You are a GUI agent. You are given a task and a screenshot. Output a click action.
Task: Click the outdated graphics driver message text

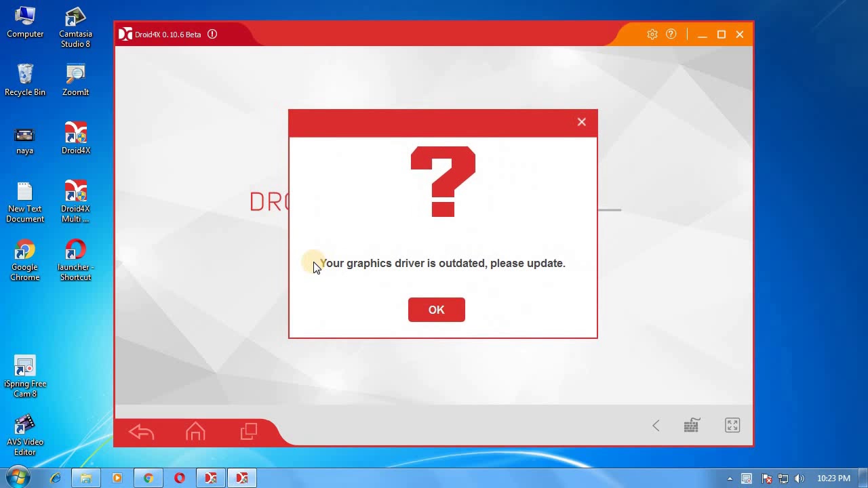[x=442, y=263]
